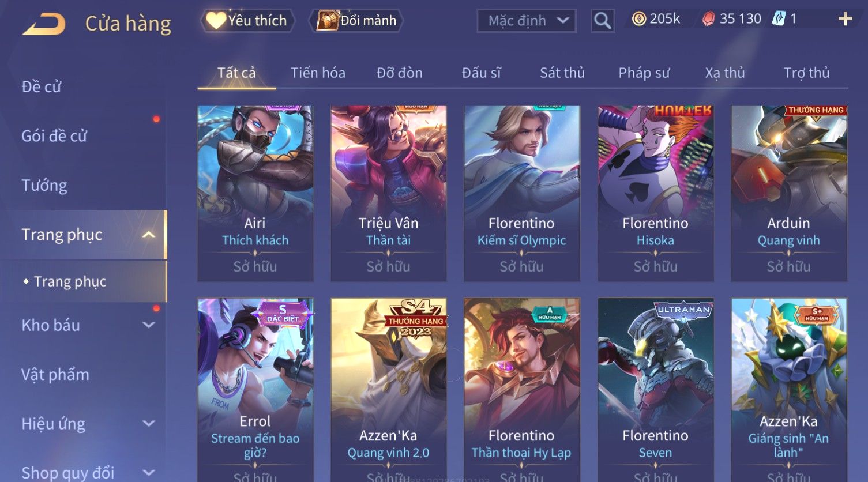The width and height of the screenshot is (868, 482).
Task: Click the red gem currency icon
Action: coord(708,19)
